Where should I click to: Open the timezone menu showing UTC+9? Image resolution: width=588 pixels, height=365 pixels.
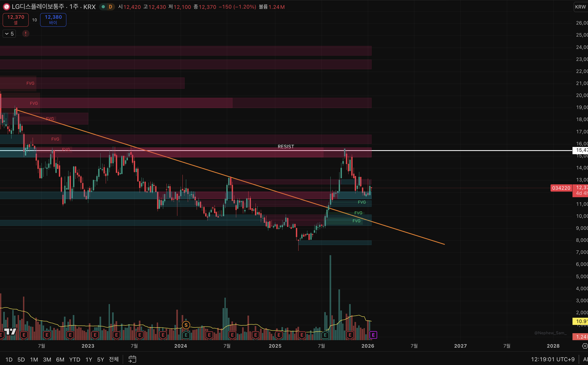[x=553, y=359]
